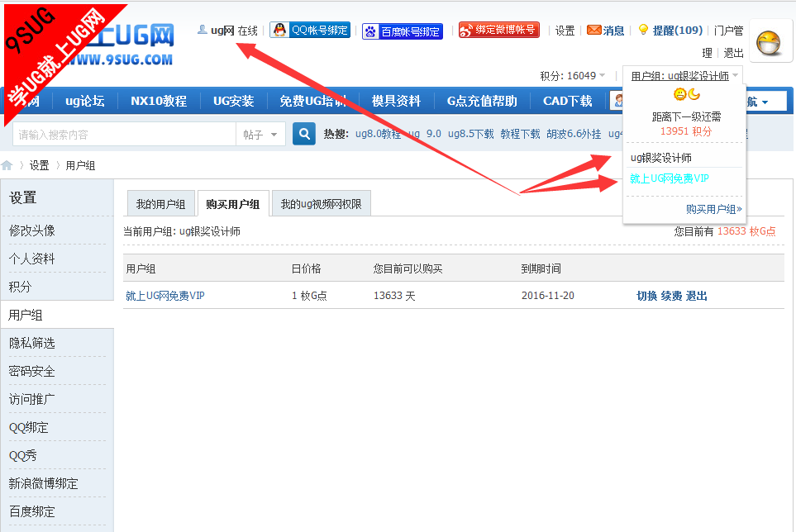
Task: Open 百度绑定 in the settings sidebar
Action: tap(32, 511)
